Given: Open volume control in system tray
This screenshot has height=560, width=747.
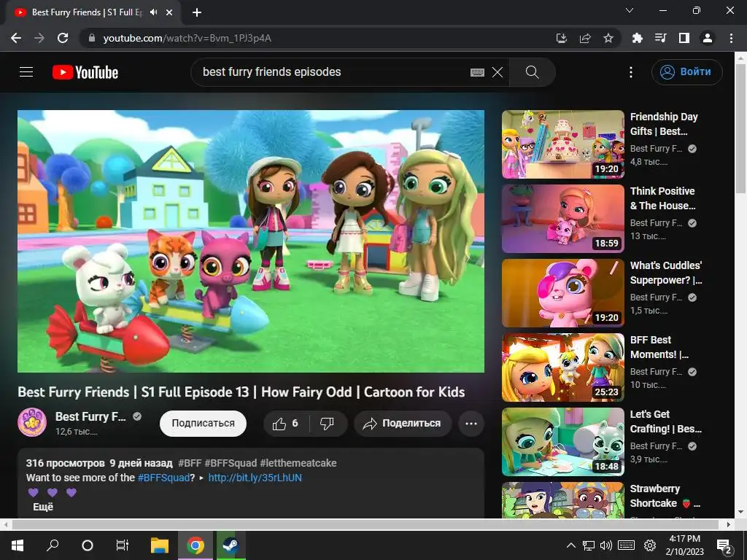Looking at the screenshot, I should click(606, 545).
